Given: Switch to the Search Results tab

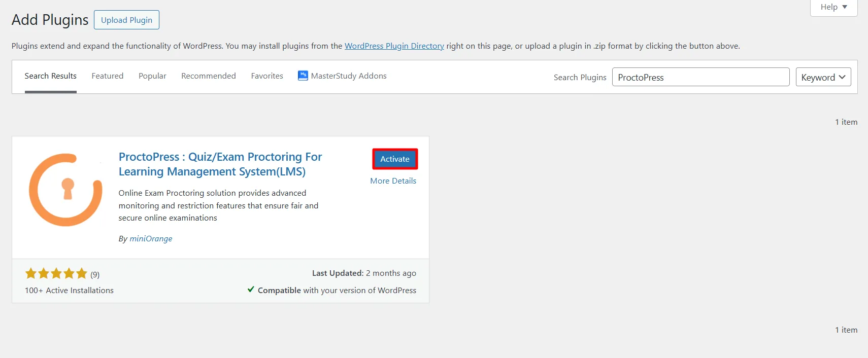Looking at the screenshot, I should pyautogui.click(x=51, y=76).
